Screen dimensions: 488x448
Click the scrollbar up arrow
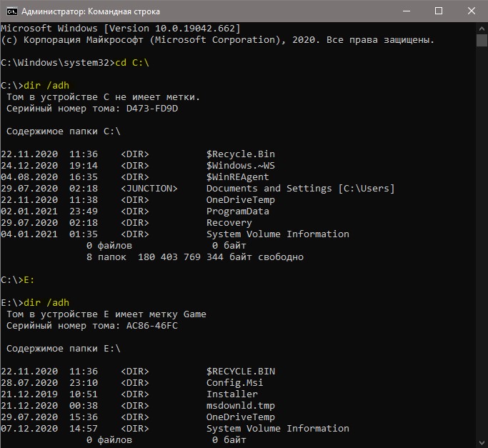click(482, 29)
